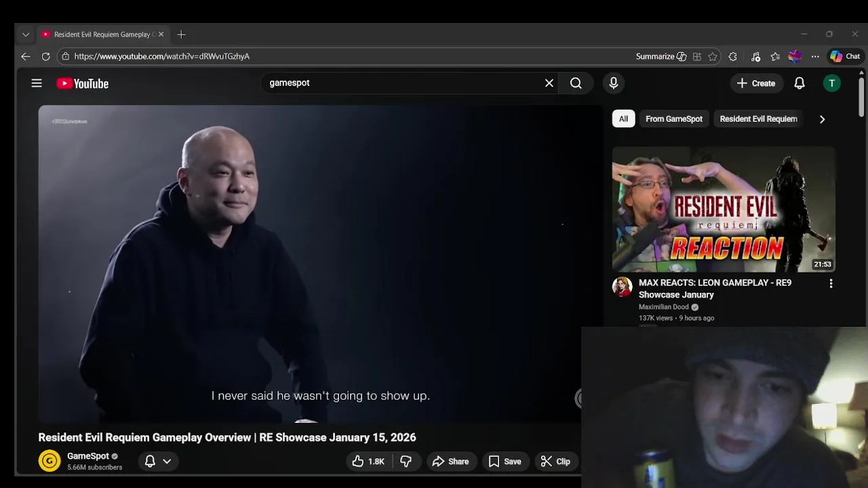Click the video title text
The image size is (868, 488).
click(227, 437)
